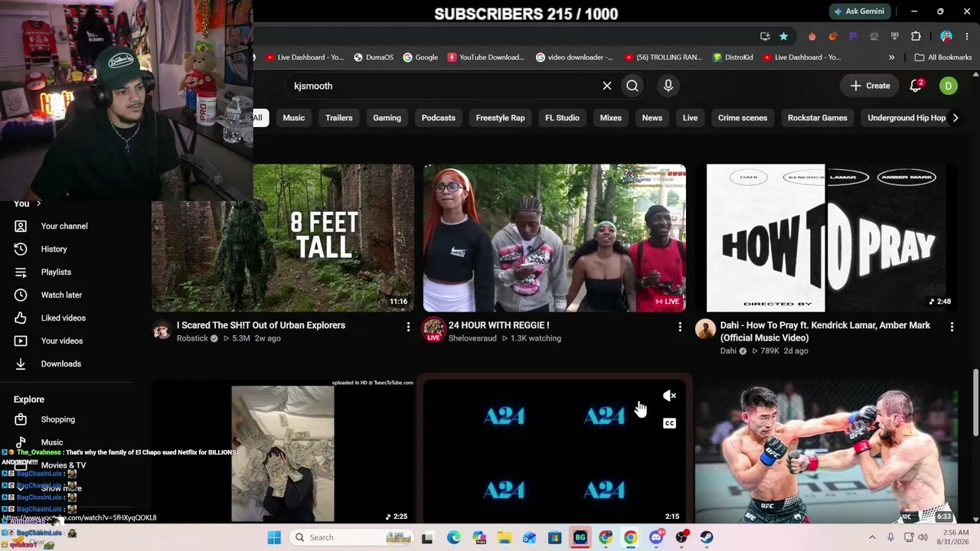Open the YouTube notifications bell

pos(916,86)
